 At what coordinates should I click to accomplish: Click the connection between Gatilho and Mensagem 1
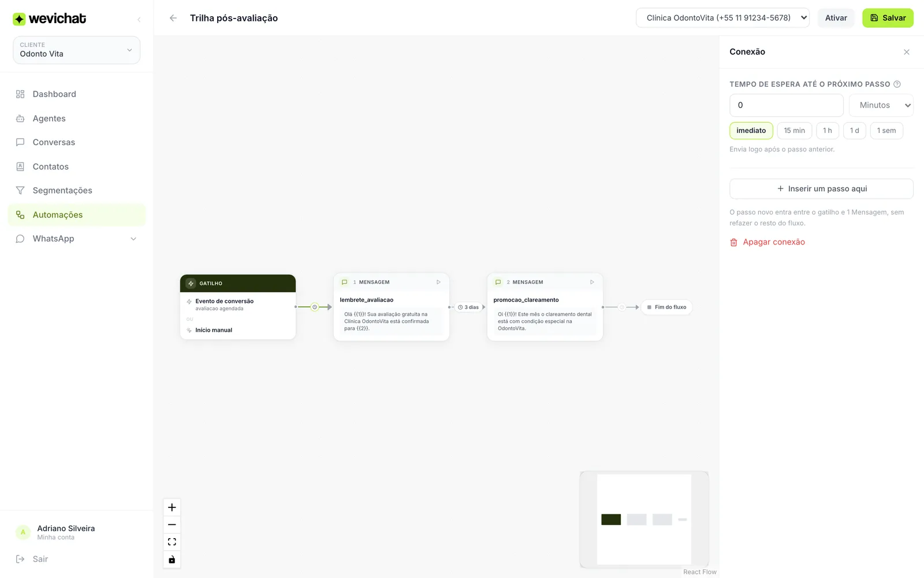pyautogui.click(x=315, y=307)
